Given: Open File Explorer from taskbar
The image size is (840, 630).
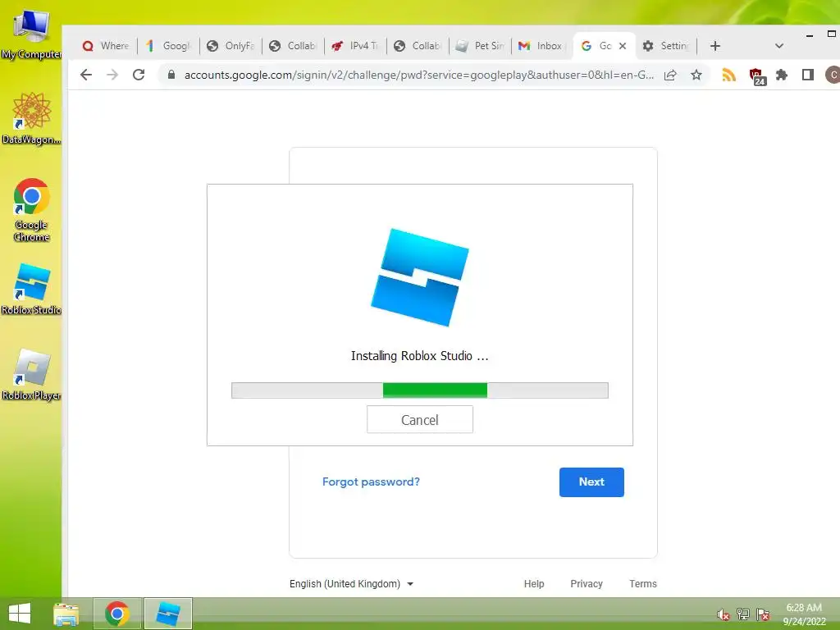Looking at the screenshot, I should pyautogui.click(x=66, y=614).
